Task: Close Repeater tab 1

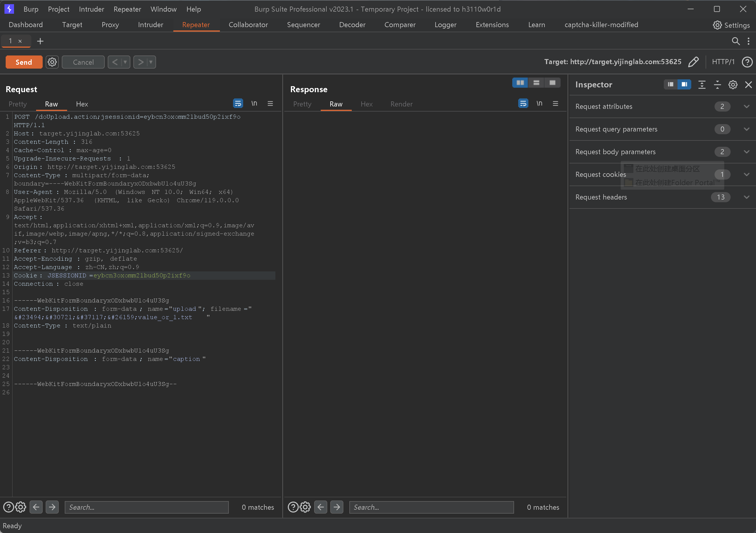Action: click(20, 41)
